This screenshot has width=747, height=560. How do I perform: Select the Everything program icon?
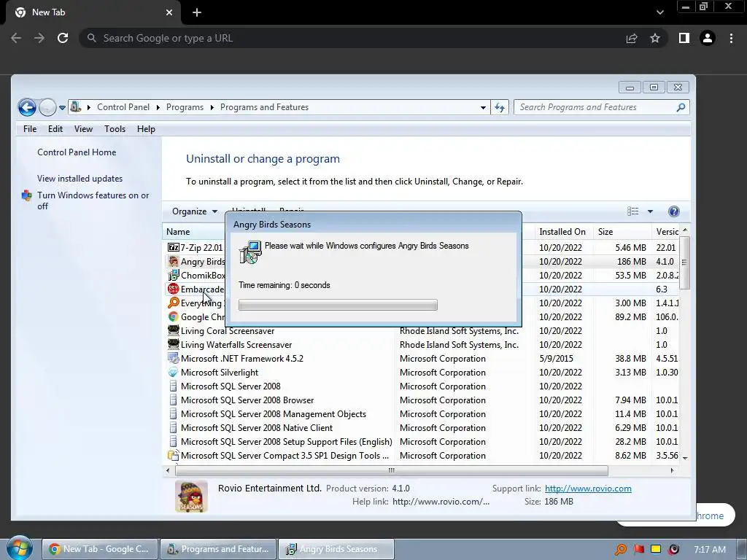[173, 303]
